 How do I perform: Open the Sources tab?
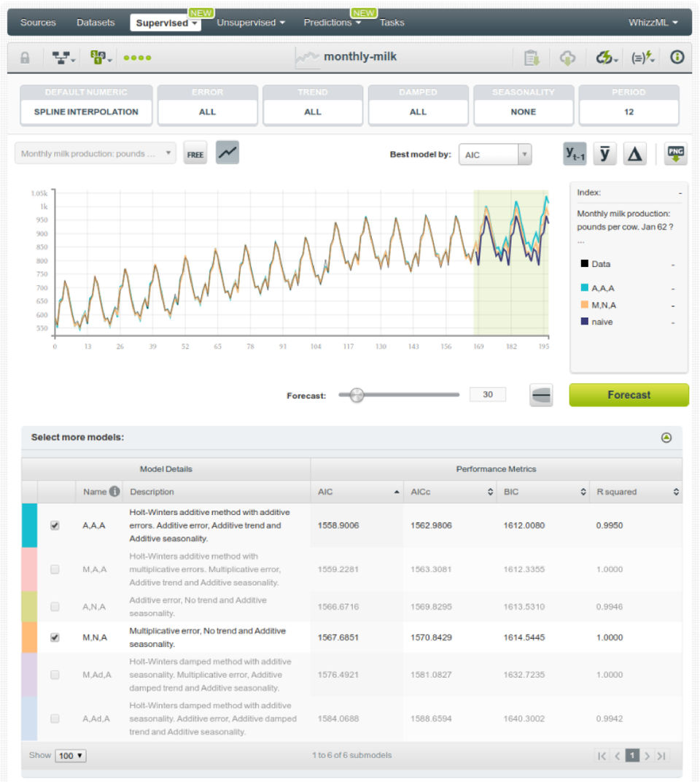tap(38, 23)
